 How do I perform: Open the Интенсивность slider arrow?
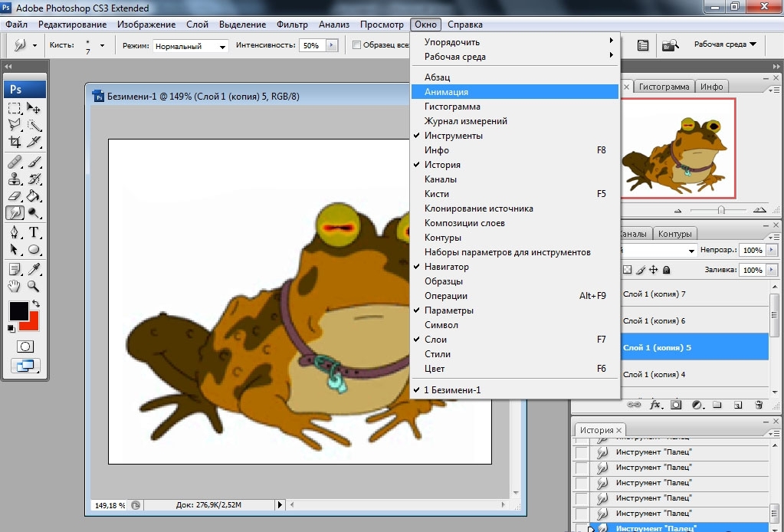click(x=332, y=45)
